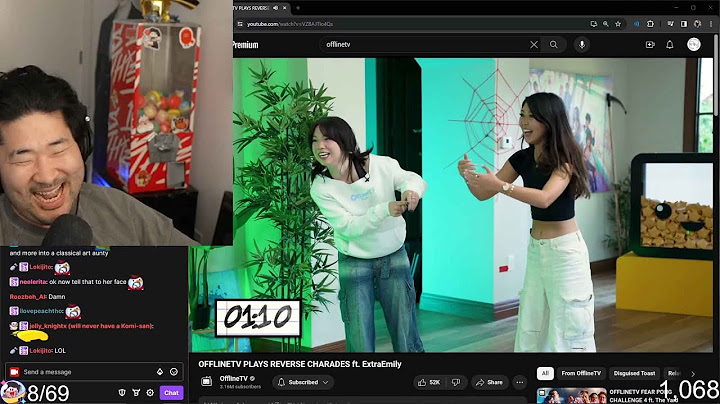Focus the YouTube search field containing offlinetv

point(425,45)
